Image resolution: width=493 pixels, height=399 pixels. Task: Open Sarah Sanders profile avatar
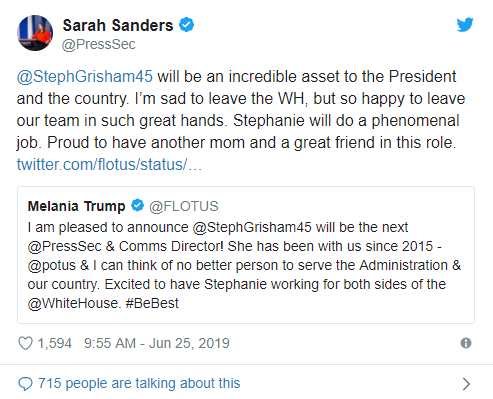(35, 33)
